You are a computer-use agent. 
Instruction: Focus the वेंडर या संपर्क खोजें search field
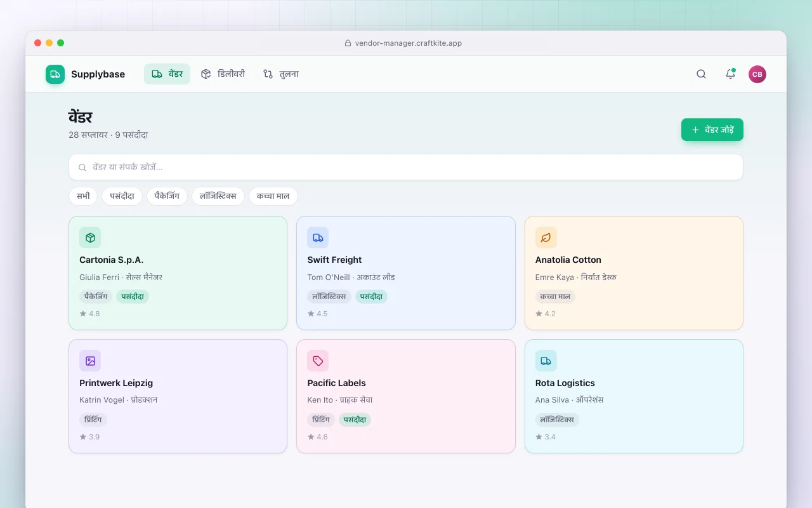point(406,167)
